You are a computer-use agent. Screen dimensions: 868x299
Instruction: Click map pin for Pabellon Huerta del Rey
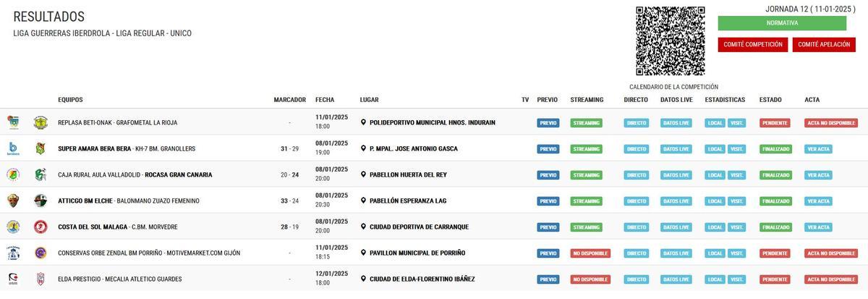point(363,174)
